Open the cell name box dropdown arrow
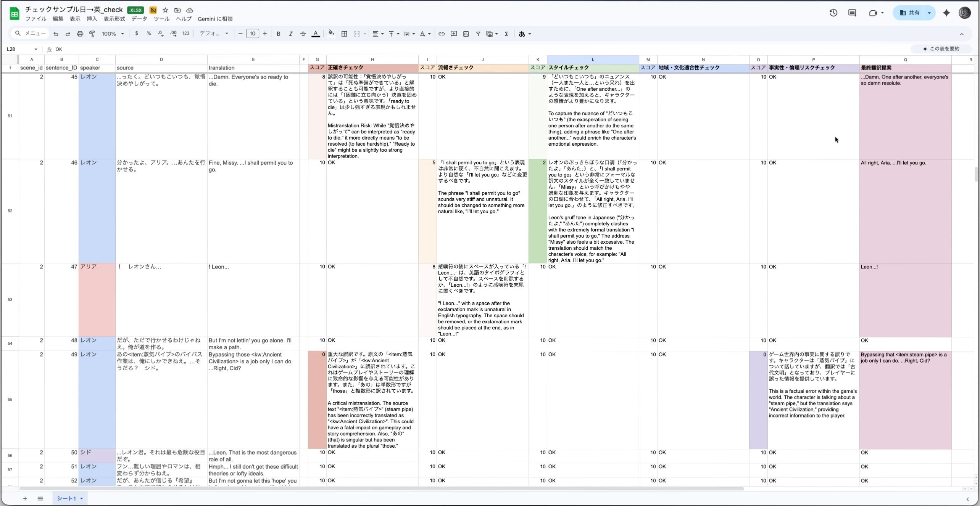The image size is (980, 506). 36,49
